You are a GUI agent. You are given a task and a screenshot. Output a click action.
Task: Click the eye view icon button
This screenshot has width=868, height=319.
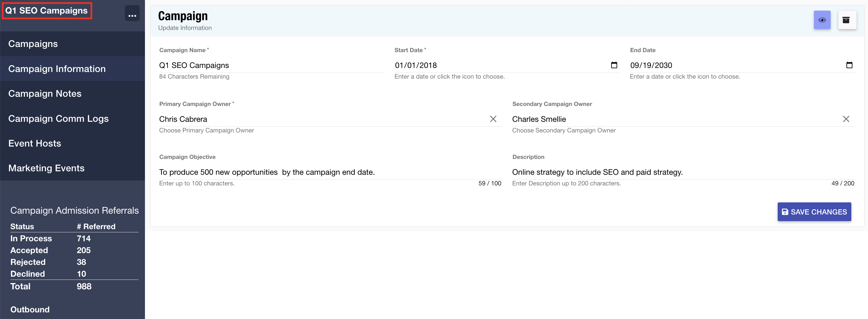822,20
